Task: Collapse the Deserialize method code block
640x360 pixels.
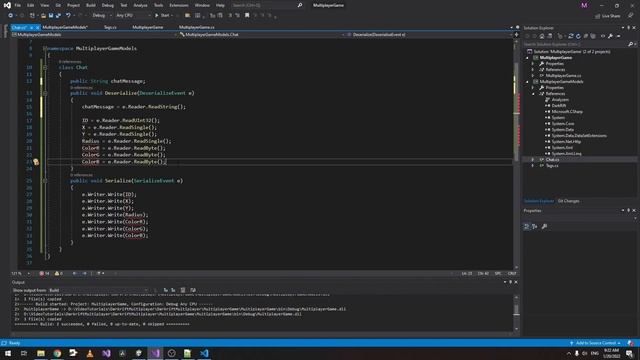Action: tap(45, 93)
